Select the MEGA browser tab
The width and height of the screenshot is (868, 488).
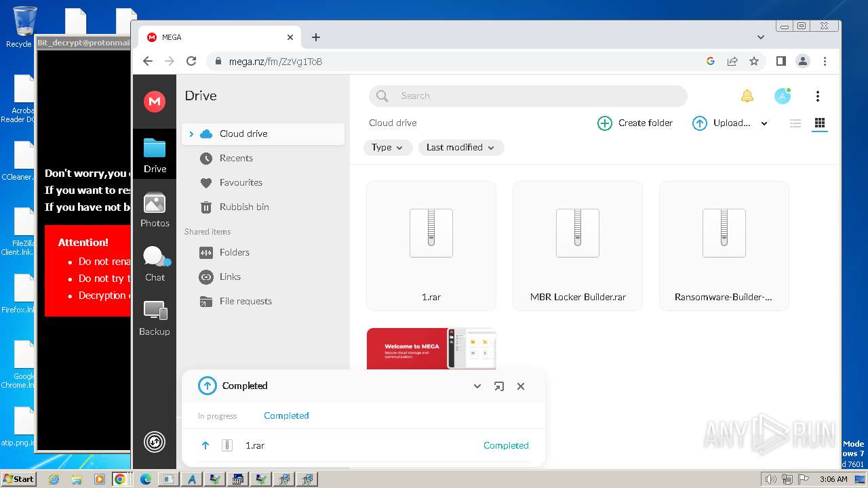point(220,37)
